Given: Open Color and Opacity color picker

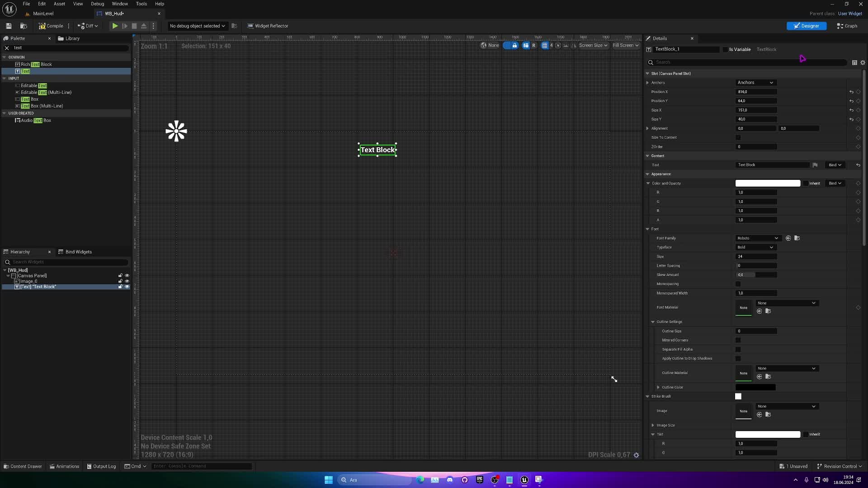Looking at the screenshot, I should click(768, 183).
